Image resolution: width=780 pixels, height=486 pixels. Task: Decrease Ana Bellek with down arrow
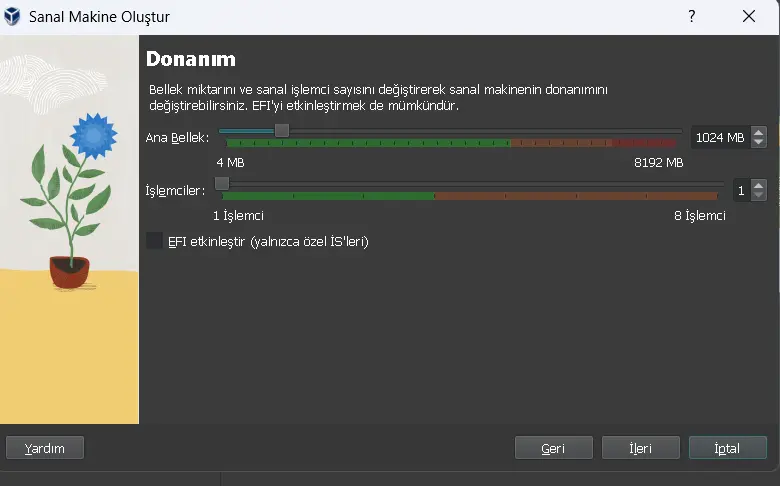(758, 142)
